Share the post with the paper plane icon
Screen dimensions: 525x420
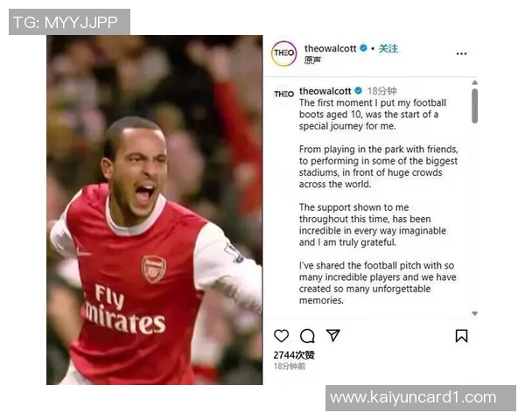click(x=332, y=335)
